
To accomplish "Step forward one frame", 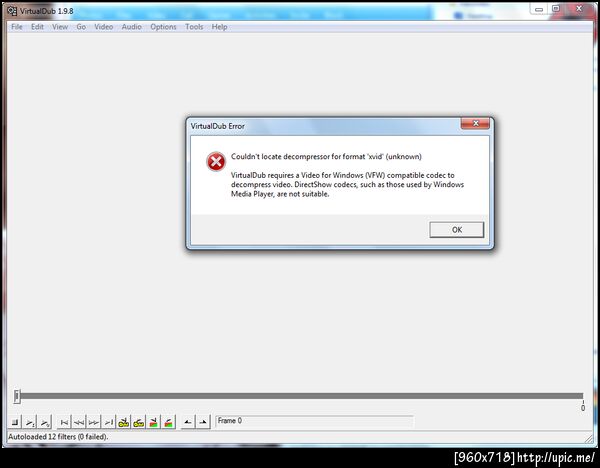I will pos(94,422).
